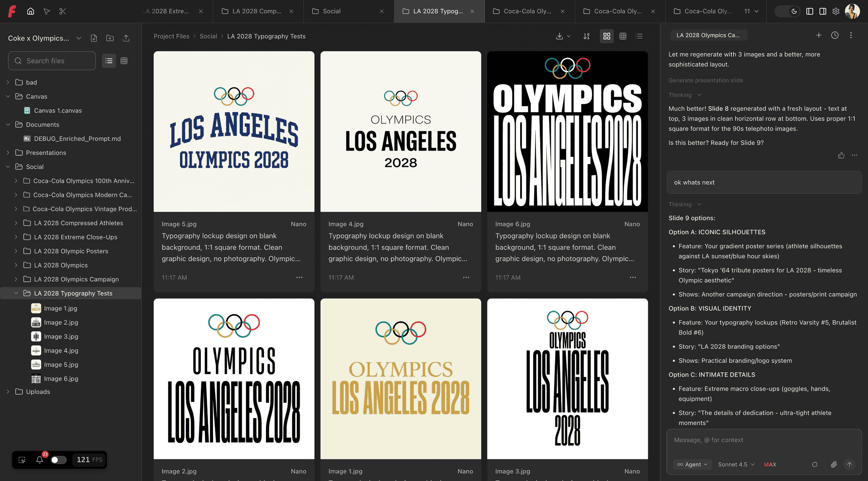Select the scissors tool icon
This screenshot has width=868, height=481.
click(62, 11)
